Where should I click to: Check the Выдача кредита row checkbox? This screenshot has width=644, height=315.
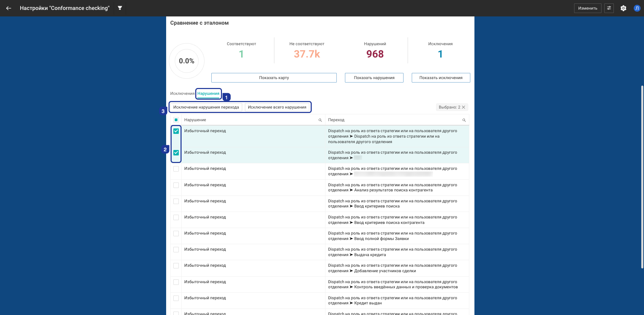(176, 250)
